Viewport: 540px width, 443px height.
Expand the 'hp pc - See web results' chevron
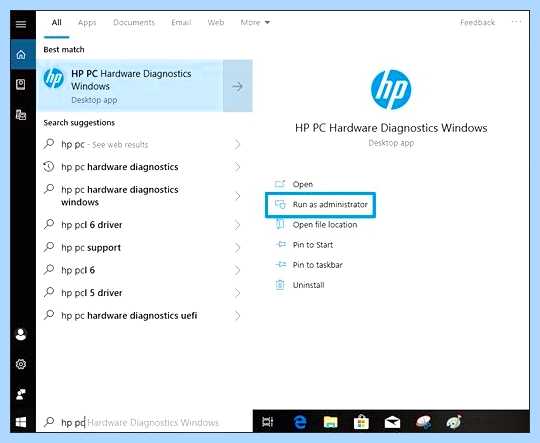pos(237,144)
